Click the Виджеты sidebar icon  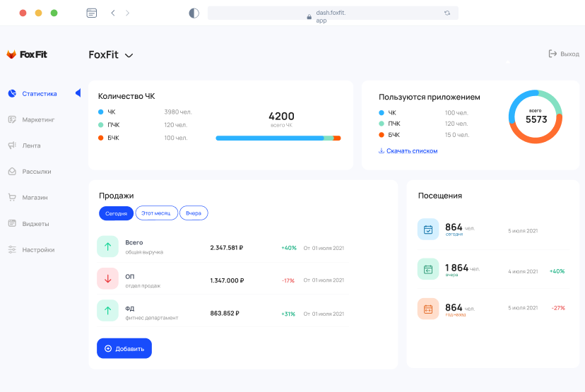pos(12,223)
